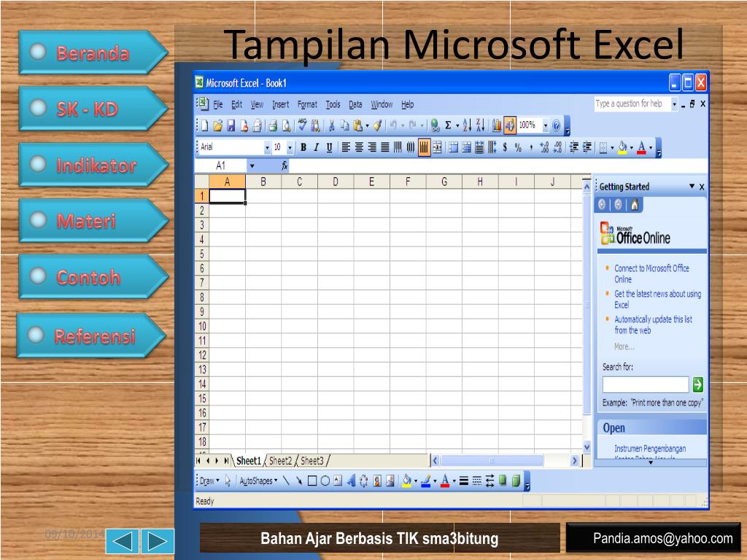
Task: Click the AutoSum sigma icon
Action: click(x=448, y=125)
